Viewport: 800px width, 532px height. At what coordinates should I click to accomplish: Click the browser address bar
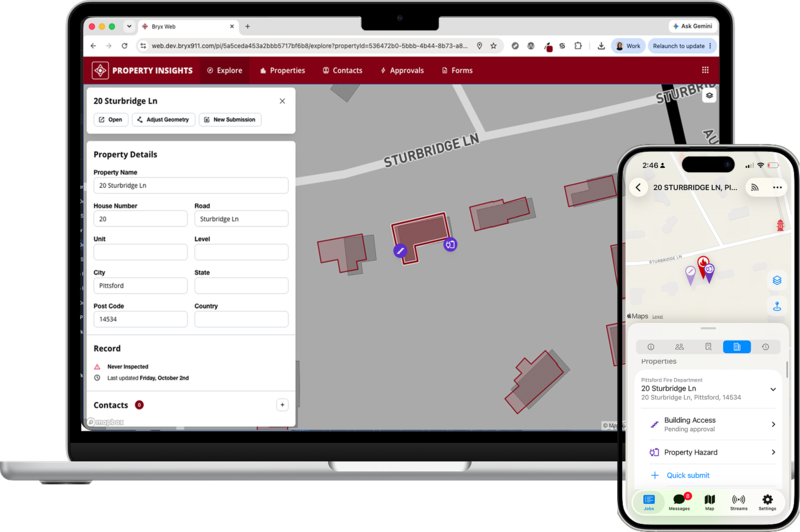(309, 46)
